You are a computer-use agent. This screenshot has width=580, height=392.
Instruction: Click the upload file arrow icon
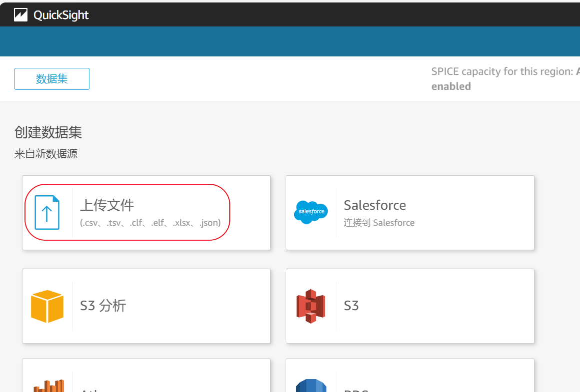[47, 213]
